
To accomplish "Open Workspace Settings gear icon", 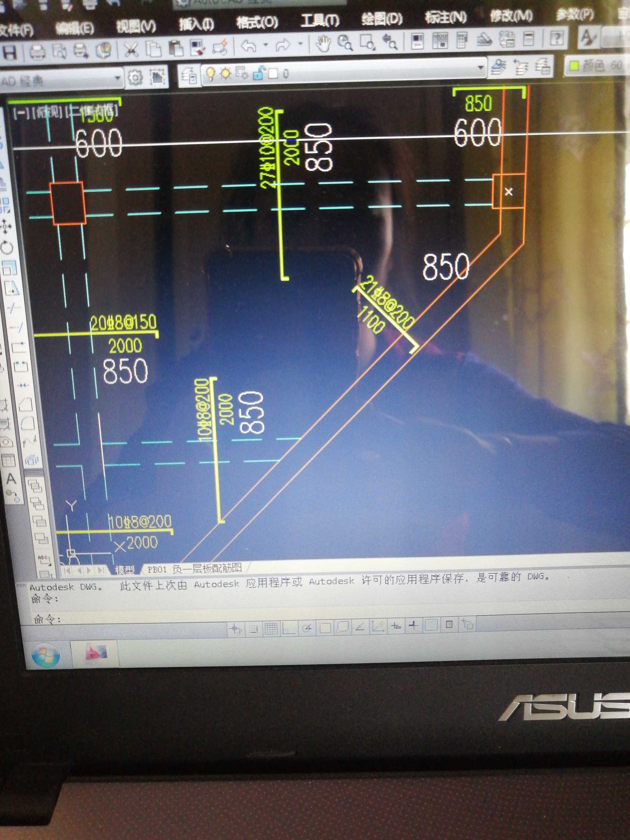I will tap(135, 78).
